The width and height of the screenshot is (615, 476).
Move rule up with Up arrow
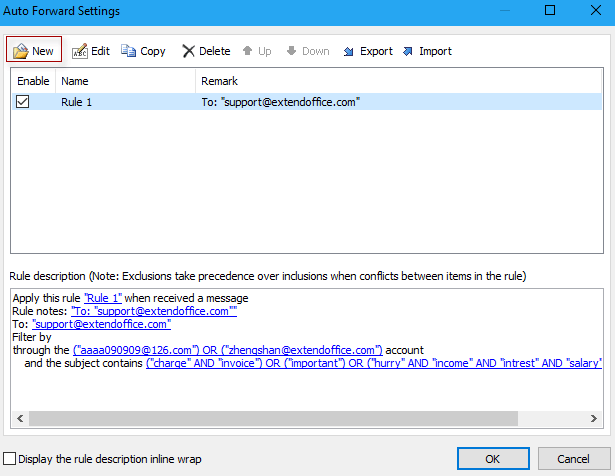[248, 51]
